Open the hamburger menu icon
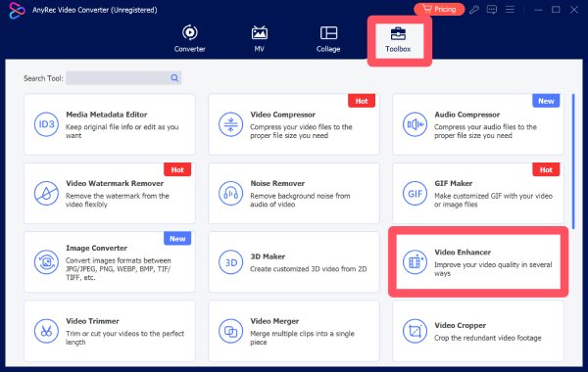 (510, 10)
